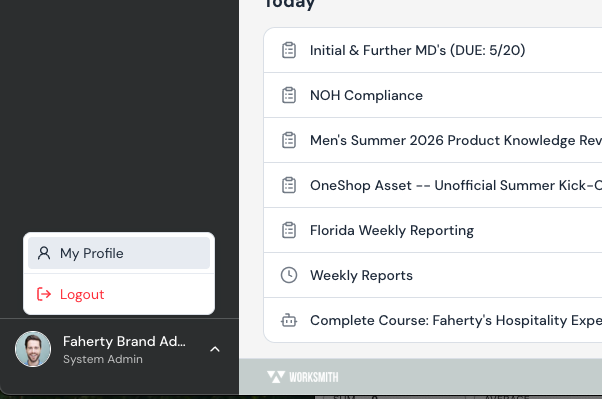Open the Initial & Further MD's task
Screen dimensions: 602x399
433,50
